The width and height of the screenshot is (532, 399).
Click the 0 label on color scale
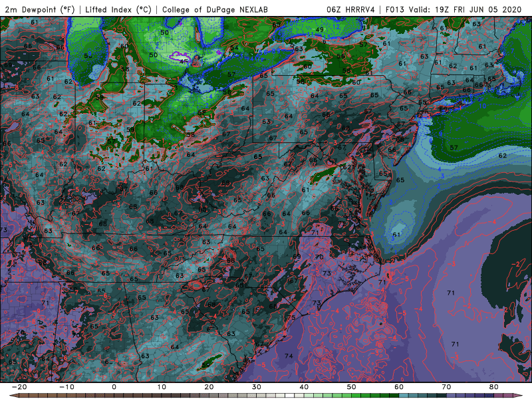pos(114,387)
